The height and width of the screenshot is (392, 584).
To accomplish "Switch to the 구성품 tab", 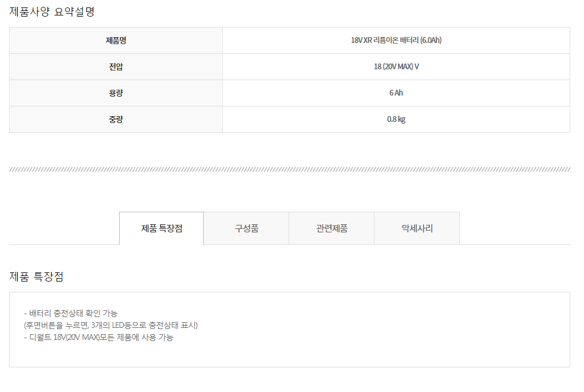I will click(246, 228).
